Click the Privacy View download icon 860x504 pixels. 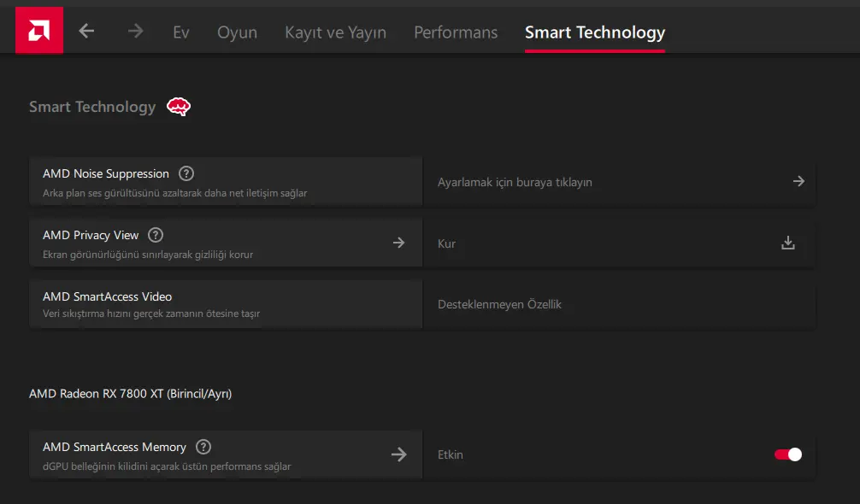tap(788, 243)
